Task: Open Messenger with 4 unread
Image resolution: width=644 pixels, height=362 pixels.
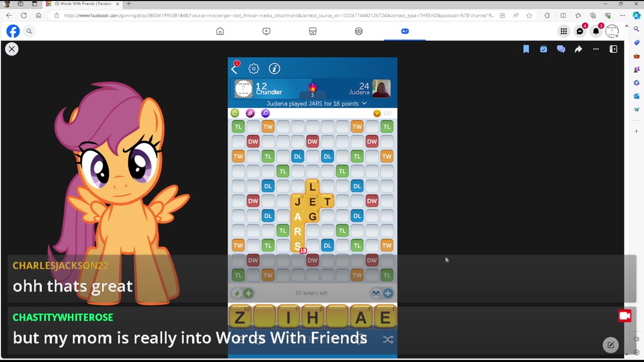Action: [x=580, y=31]
